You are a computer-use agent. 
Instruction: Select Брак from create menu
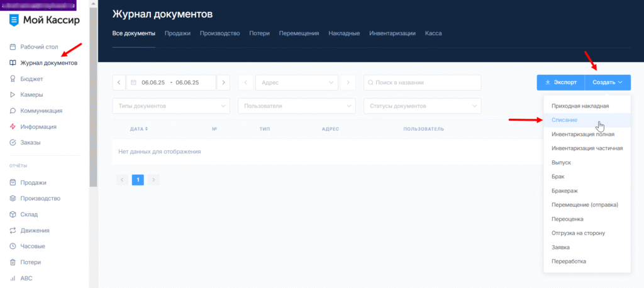587,177
